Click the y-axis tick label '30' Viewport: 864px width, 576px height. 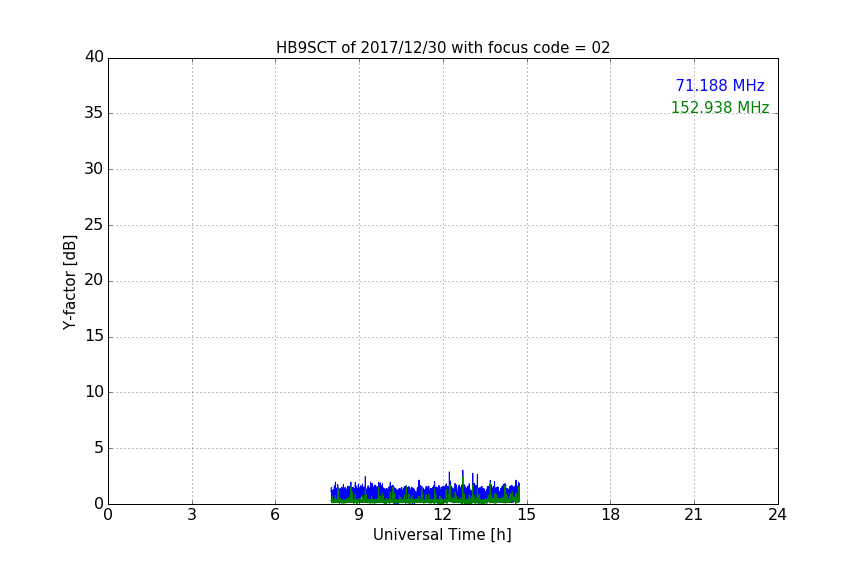[x=94, y=169]
